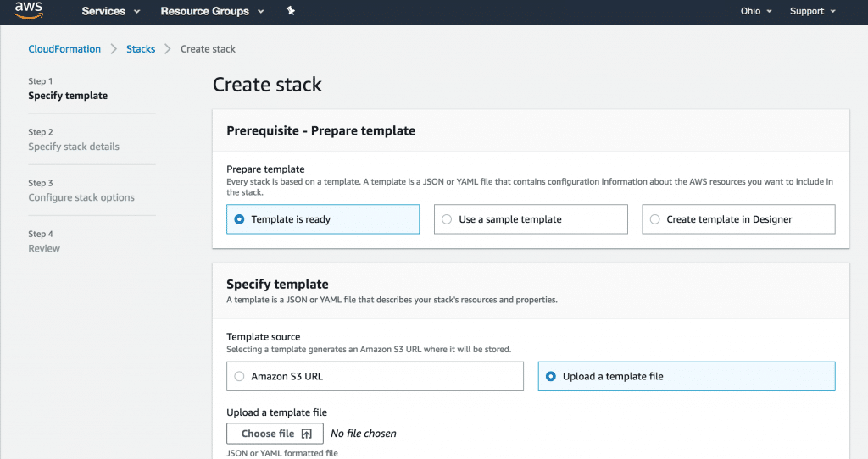868x459 pixels.
Task: Click the CloudFormation breadcrumb link
Action: 64,49
